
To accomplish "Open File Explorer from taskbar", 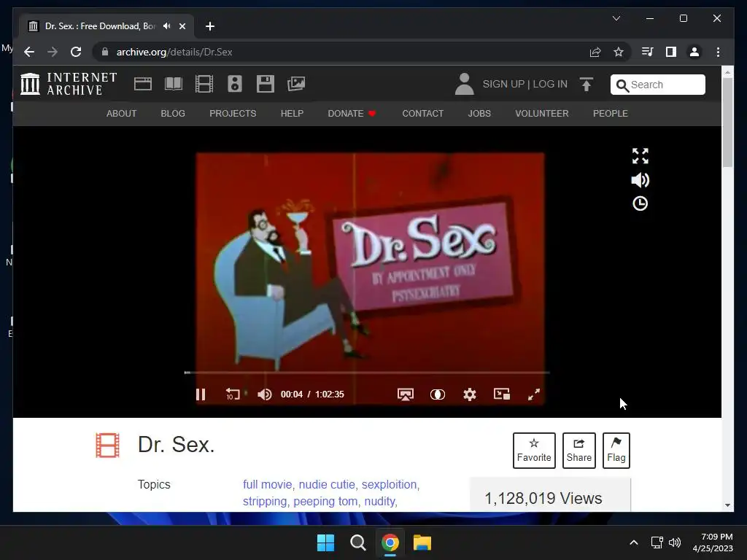I will tap(422, 542).
